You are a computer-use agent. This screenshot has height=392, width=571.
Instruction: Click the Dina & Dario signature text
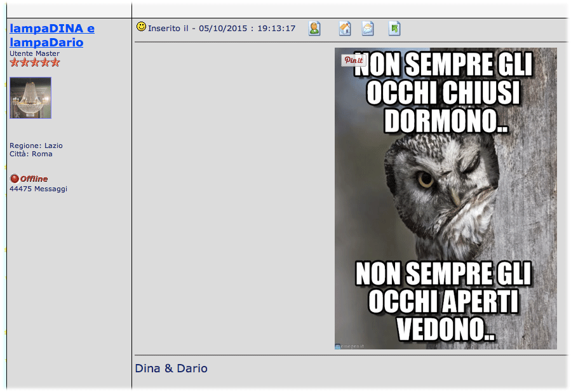coord(171,368)
